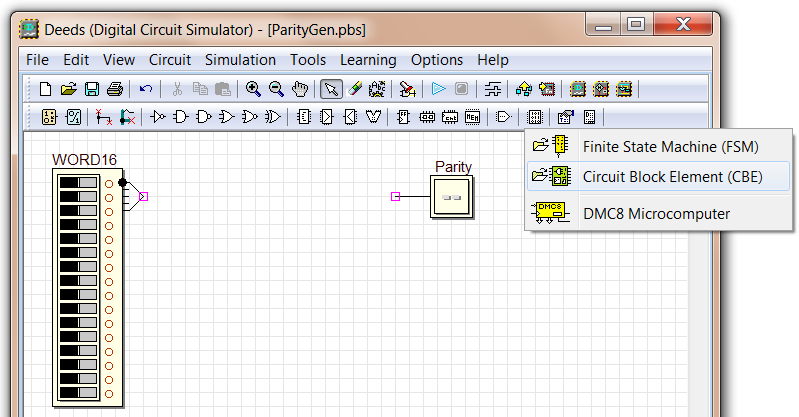This screenshot has height=417, width=799.
Task: Open the Help menu
Action: pyautogui.click(x=493, y=60)
